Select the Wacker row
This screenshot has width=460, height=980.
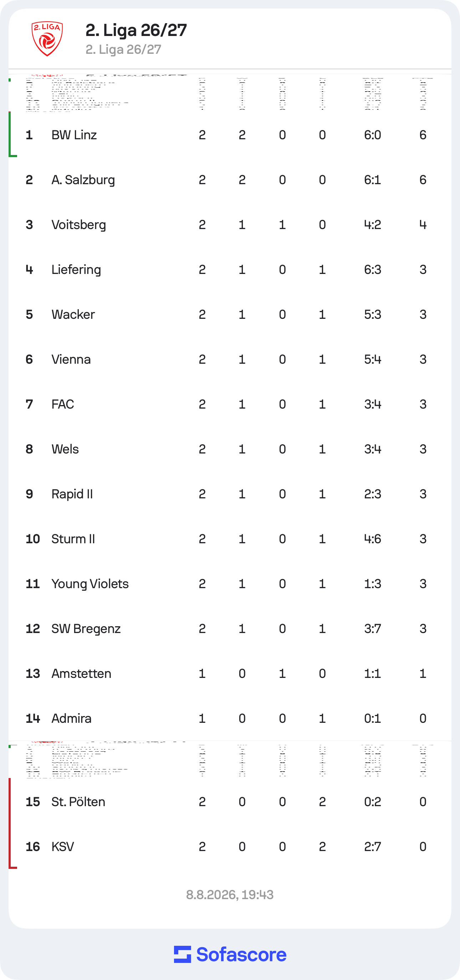pos(230,314)
